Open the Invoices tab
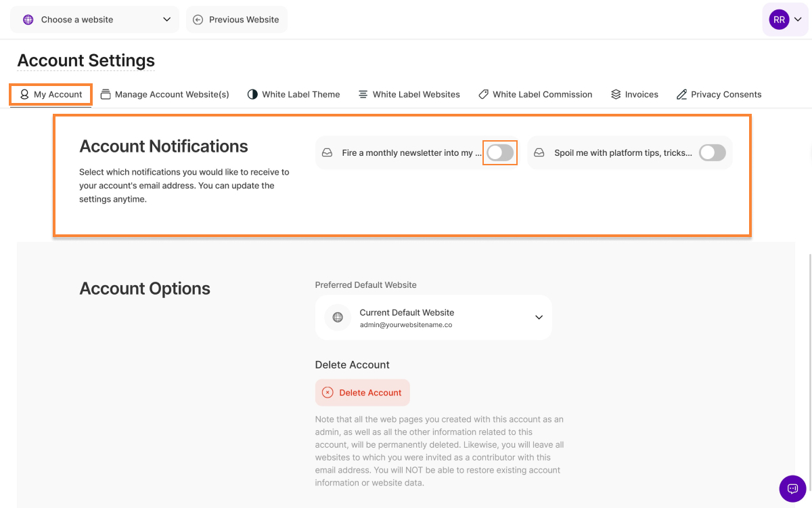The height and width of the screenshot is (508, 812). [x=634, y=95]
